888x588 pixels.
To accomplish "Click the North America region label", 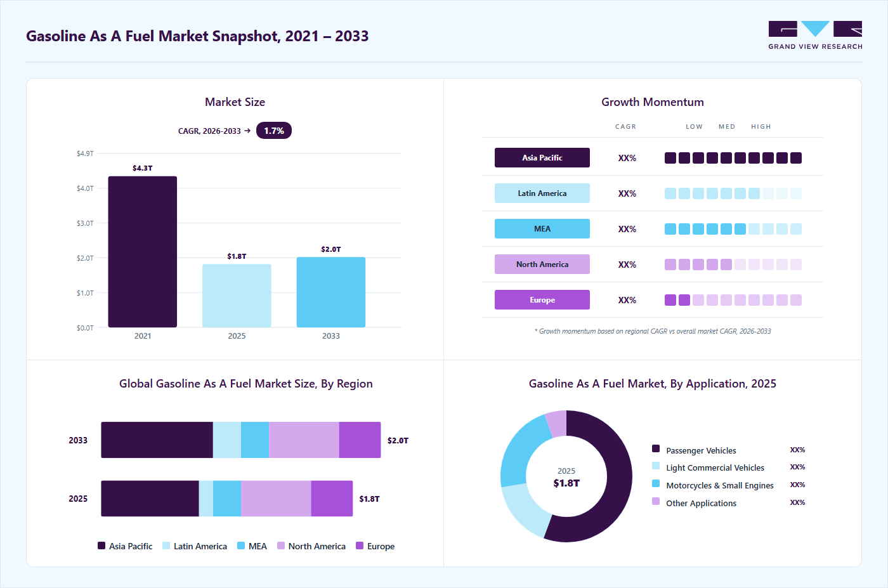I will 542,265.
